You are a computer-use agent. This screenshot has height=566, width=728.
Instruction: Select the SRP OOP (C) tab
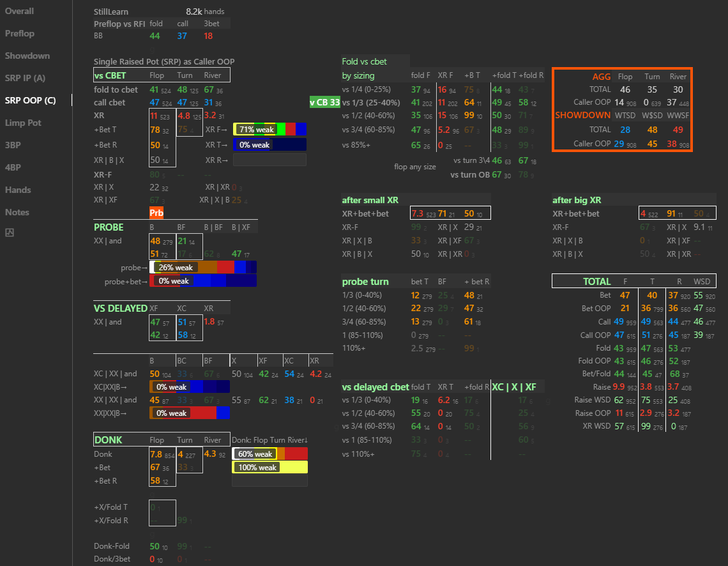[x=30, y=100]
